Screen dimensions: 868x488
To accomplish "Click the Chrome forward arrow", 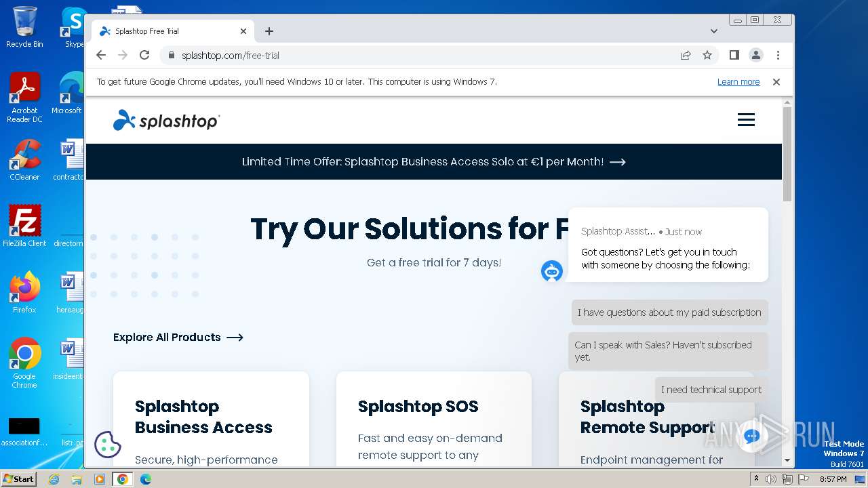I will pyautogui.click(x=123, y=55).
